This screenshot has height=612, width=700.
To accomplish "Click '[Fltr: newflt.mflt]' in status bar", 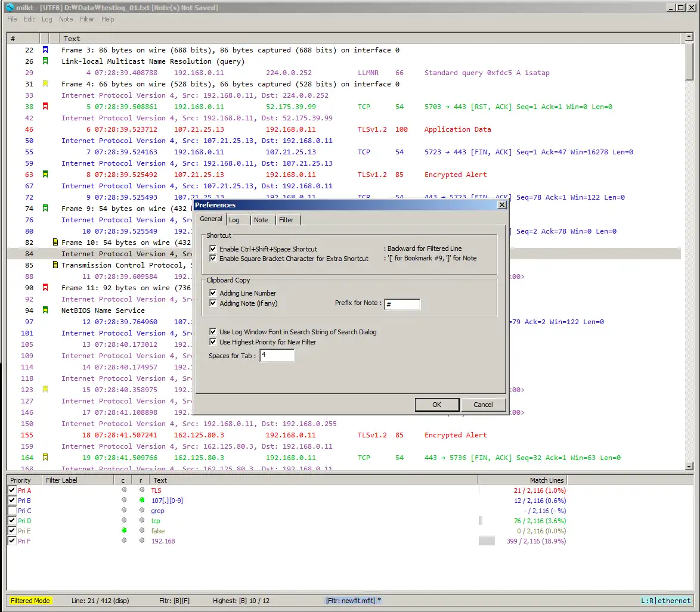I will click(353, 601).
